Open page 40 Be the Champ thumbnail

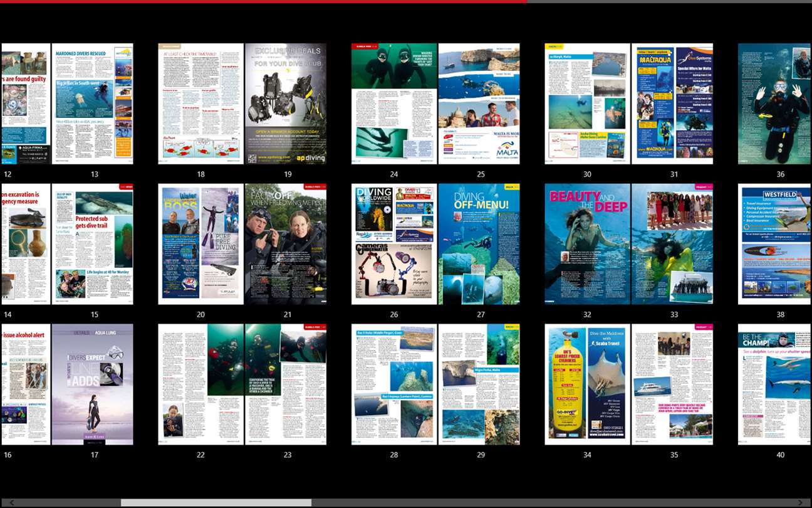pos(775,384)
